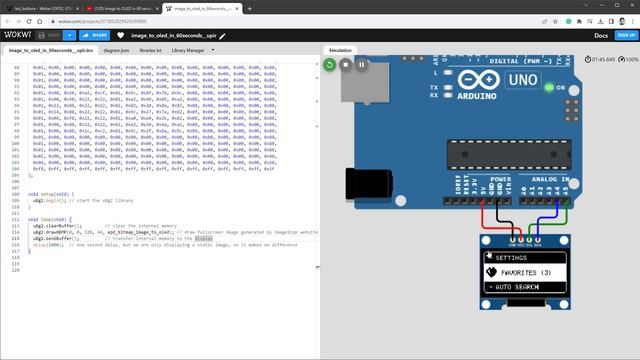This screenshot has height=360, width=640.
Task: Click the wokwi.com address bar
Action: 294,21
